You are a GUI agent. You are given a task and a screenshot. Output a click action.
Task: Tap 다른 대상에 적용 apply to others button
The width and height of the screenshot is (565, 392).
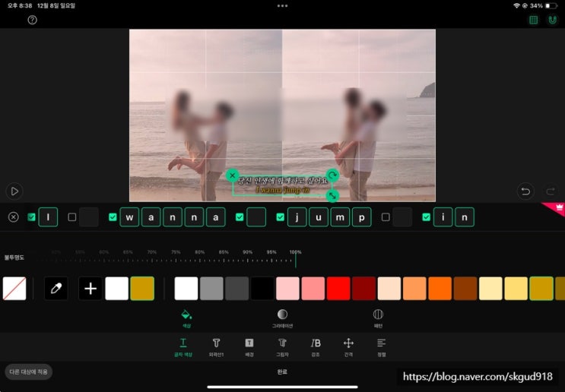pos(28,371)
